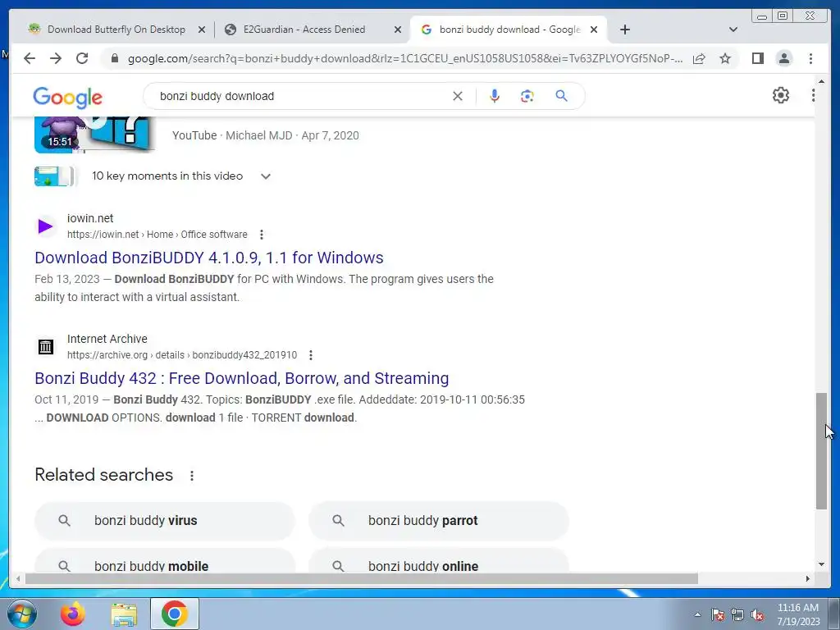Click the scroll left arrow
This screenshot has width=840, height=630.
pos(18,578)
